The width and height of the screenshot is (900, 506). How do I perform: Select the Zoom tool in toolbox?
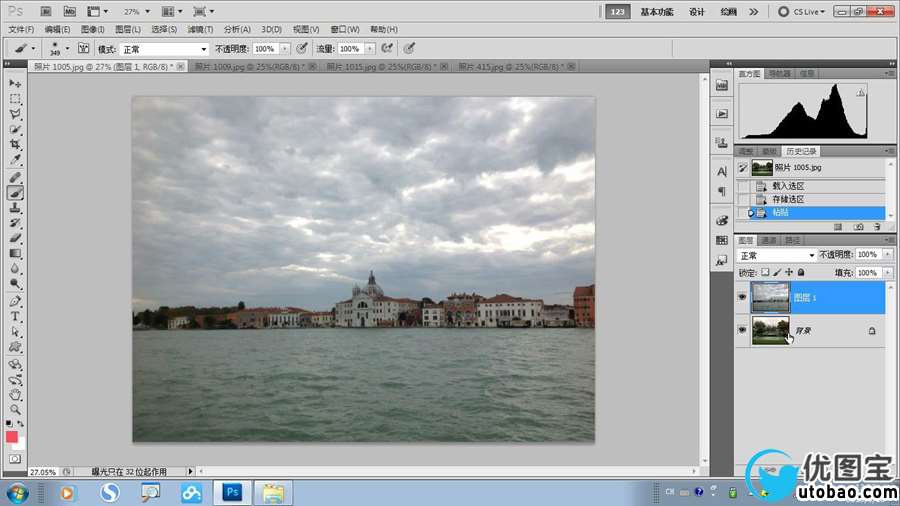pyautogui.click(x=15, y=410)
